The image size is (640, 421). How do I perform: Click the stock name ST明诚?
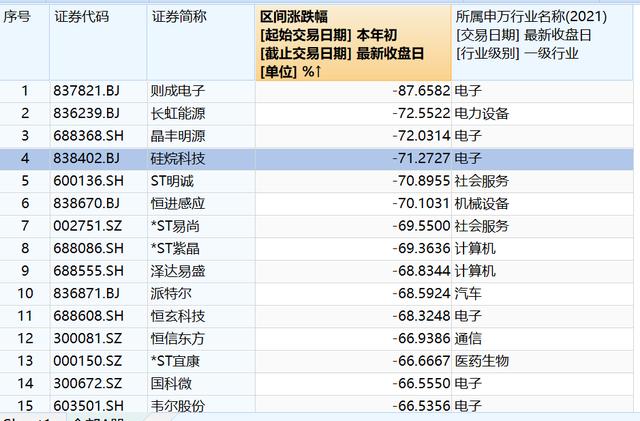(x=172, y=180)
